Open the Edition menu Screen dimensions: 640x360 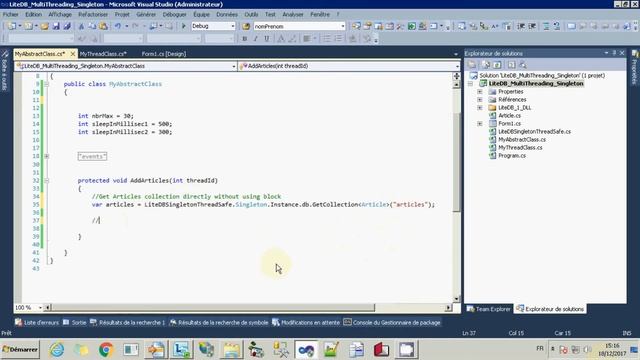pos(33,14)
